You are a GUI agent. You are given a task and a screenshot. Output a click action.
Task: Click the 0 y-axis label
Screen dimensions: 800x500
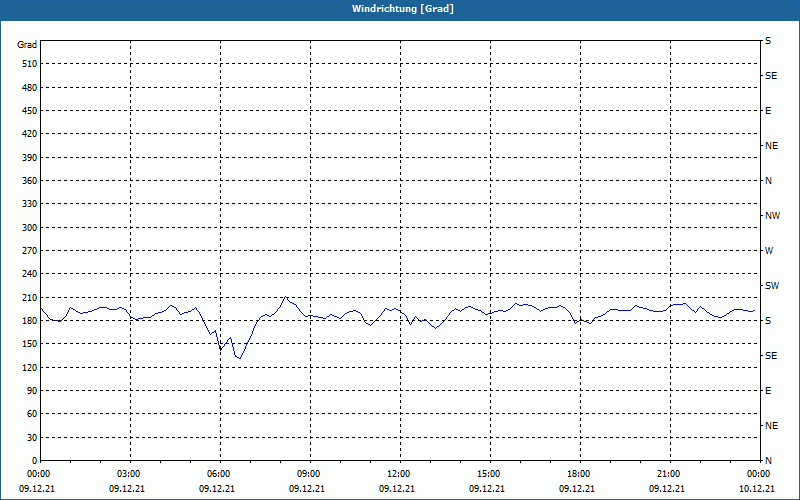[34, 460]
